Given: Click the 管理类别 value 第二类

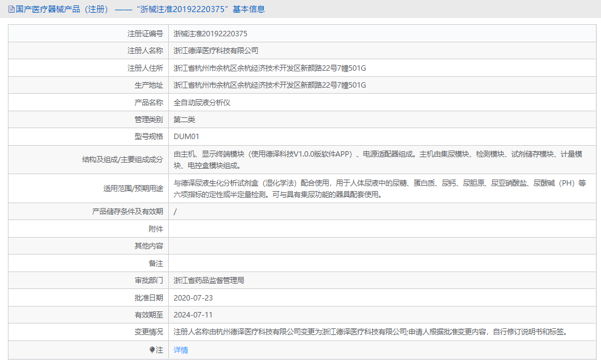Looking at the screenshot, I should (x=185, y=119).
